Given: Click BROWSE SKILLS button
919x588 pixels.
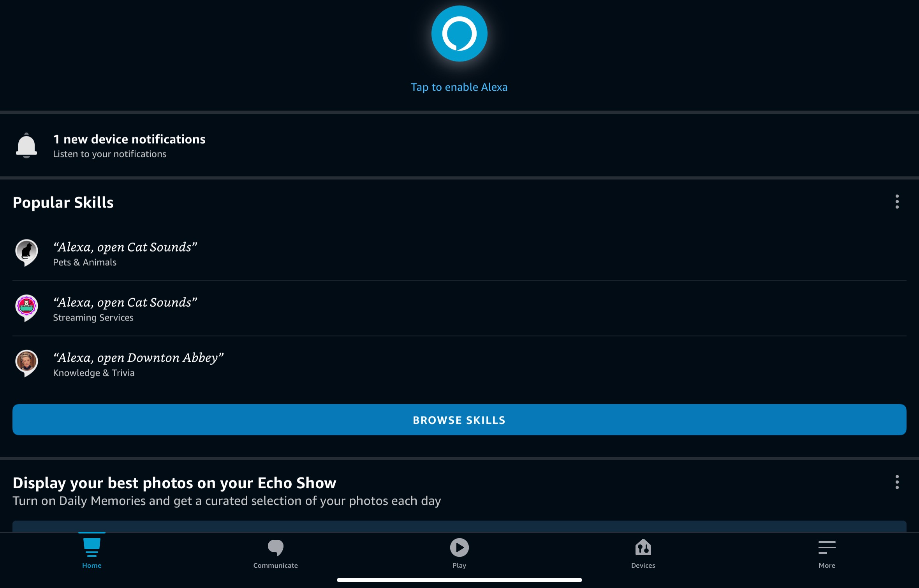Looking at the screenshot, I should point(459,419).
